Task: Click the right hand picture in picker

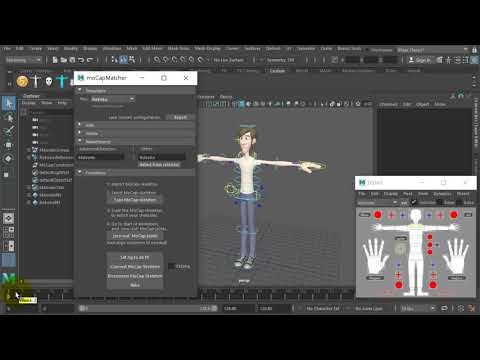Action: click(456, 256)
